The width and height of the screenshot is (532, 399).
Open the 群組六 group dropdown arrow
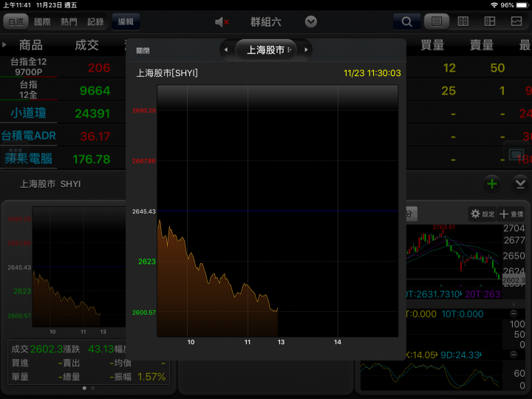click(311, 21)
